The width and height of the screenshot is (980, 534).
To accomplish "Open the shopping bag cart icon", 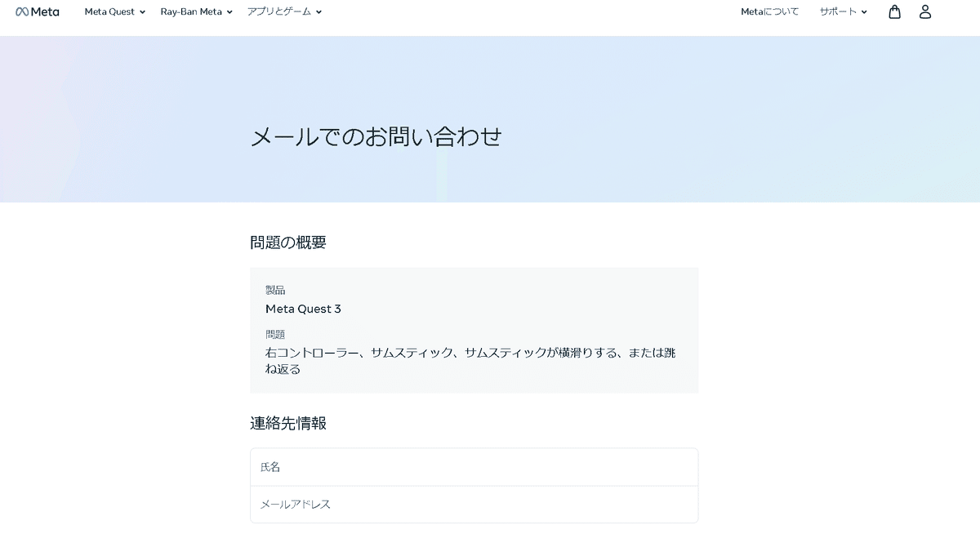I will point(894,11).
